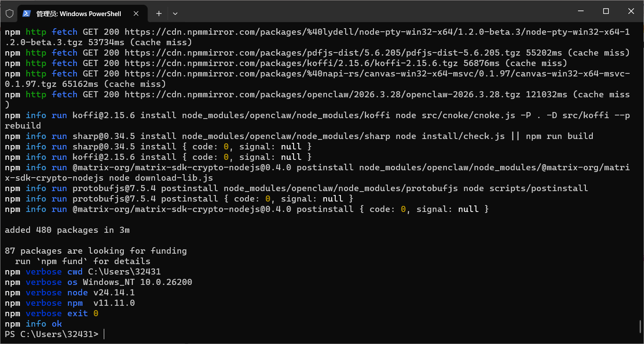Close the Windows PowerShell tab
This screenshot has height=344, width=644.
tap(136, 13)
